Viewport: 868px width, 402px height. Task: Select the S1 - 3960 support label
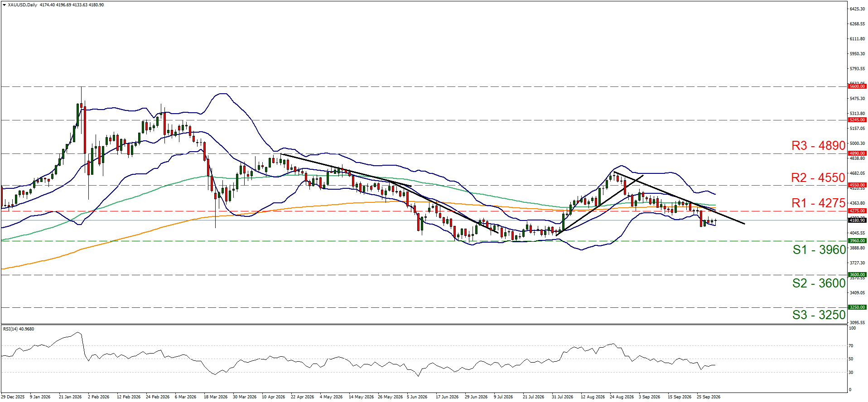tap(819, 250)
